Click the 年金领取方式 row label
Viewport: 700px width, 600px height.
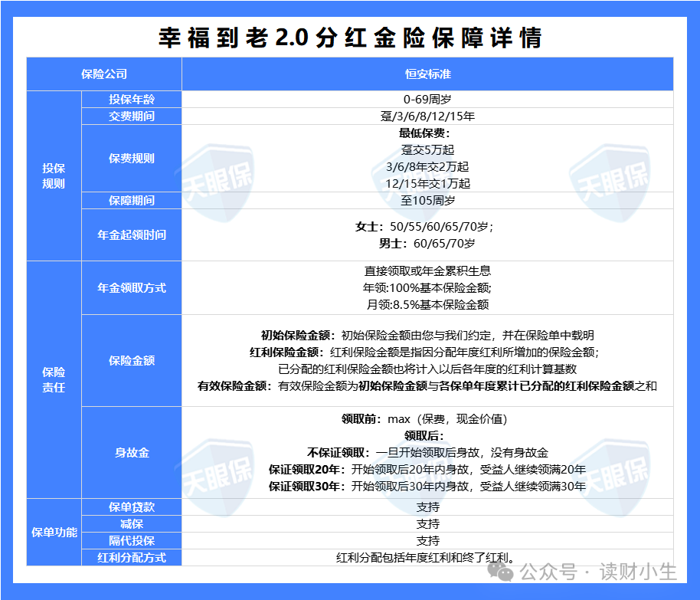coord(132,288)
